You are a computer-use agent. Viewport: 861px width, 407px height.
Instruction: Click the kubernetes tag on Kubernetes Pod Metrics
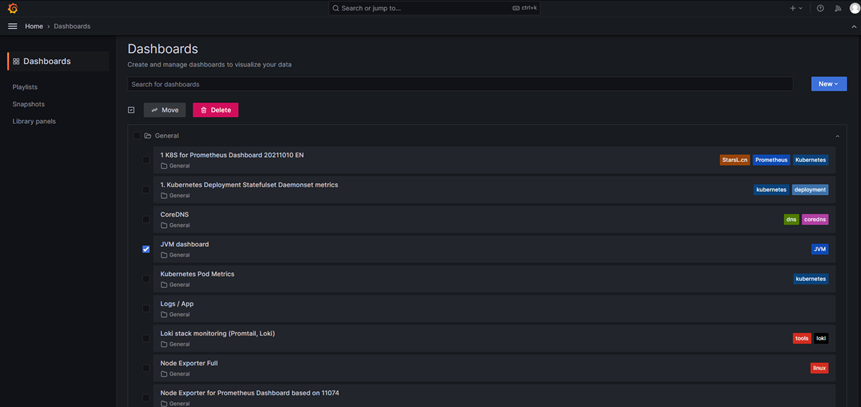coord(810,278)
